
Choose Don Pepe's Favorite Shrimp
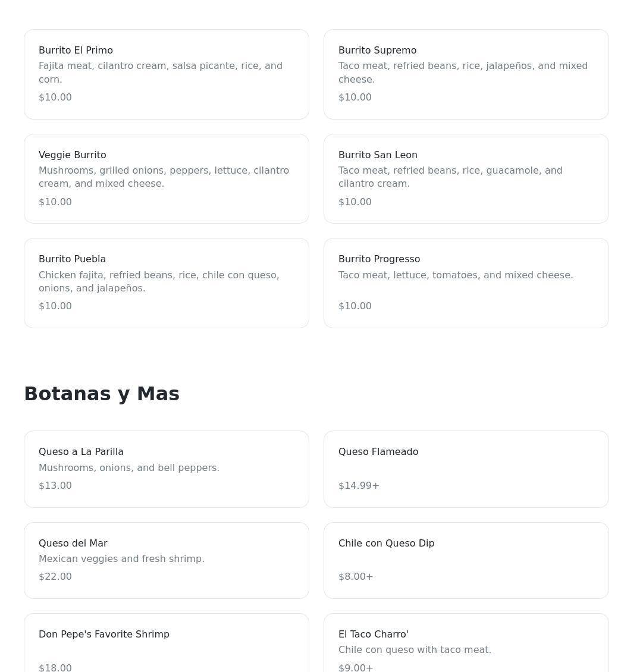coord(167,645)
